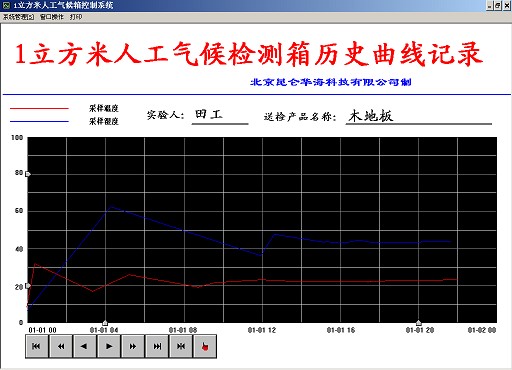Click the red hand pointer button
Image resolution: width=512 pixels, height=370 pixels.
coord(205,347)
